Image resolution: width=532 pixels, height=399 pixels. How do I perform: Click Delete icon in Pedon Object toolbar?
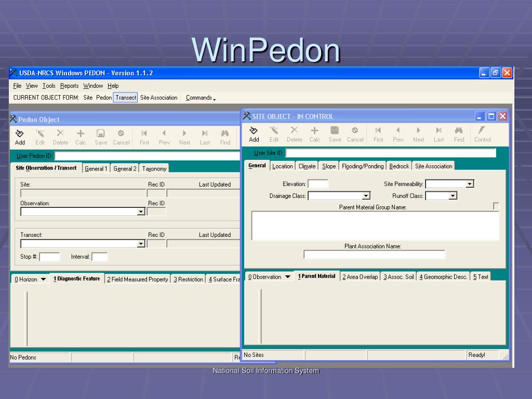point(60,133)
